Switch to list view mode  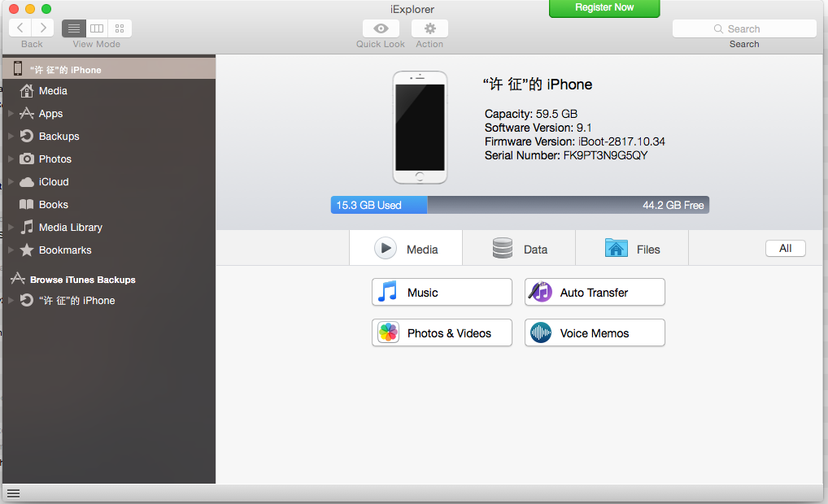(x=74, y=28)
